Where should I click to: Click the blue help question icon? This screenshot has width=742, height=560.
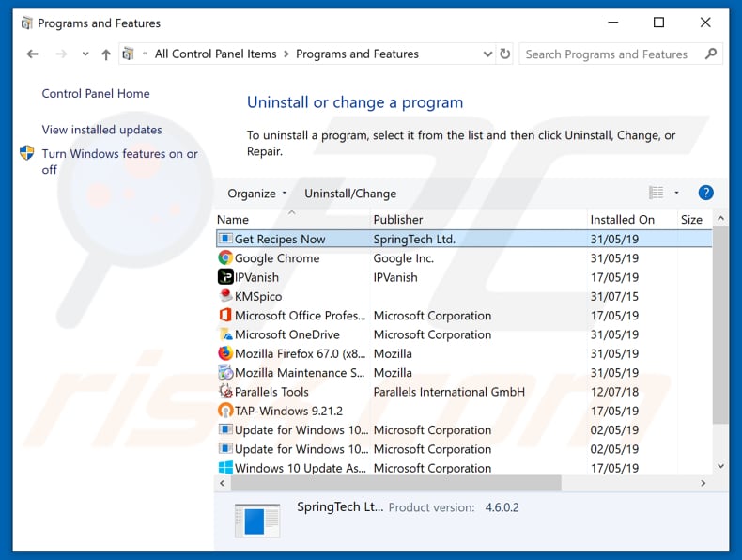point(705,193)
